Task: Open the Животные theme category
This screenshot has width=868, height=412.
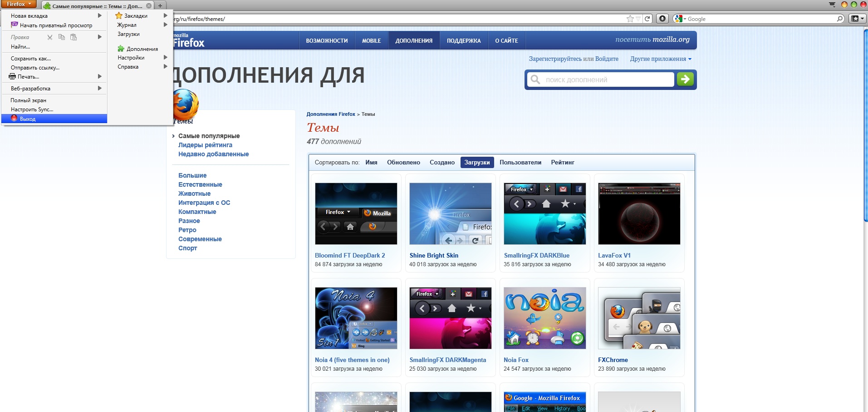Action: tap(194, 194)
